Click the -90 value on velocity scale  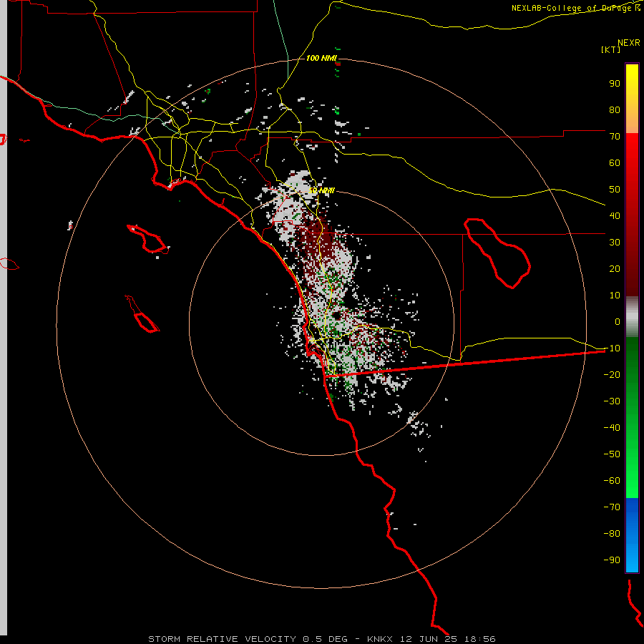pyautogui.click(x=612, y=560)
